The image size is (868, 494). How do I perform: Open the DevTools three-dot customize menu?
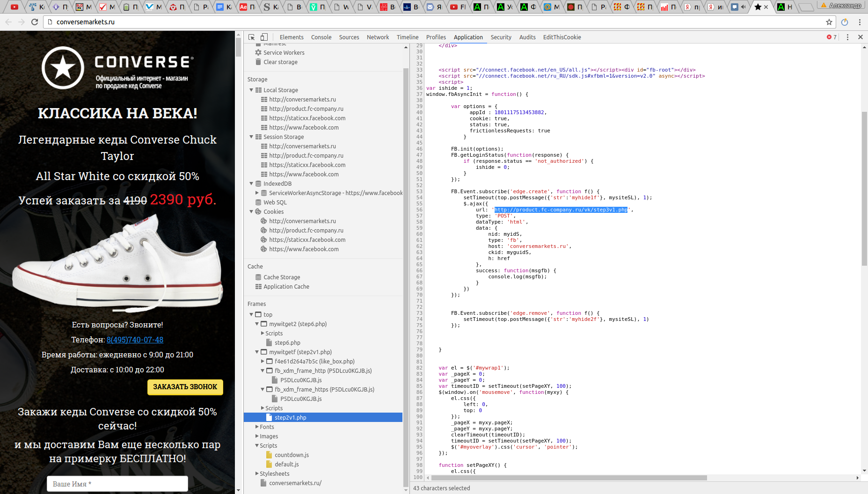coord(847,37)
